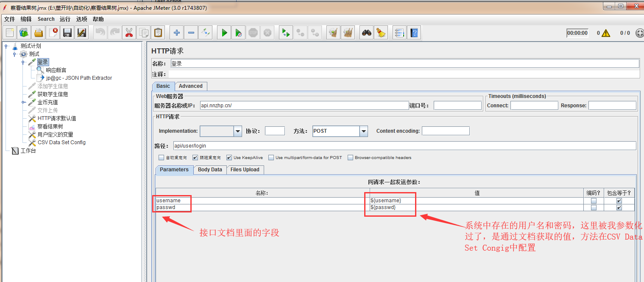Toggle 包含等于 checkbox for username row
This screenshot has width=644, height=282.
click(x=619, y=201)
